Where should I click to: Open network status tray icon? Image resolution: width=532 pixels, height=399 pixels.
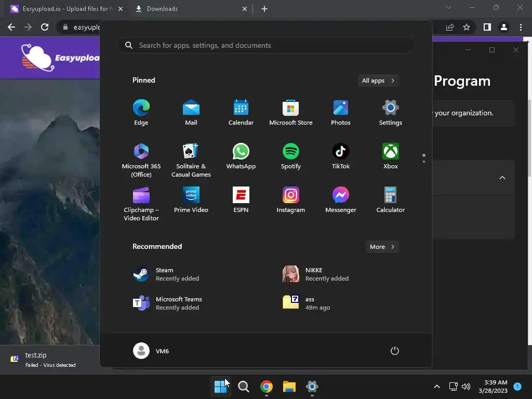(453, 387)
